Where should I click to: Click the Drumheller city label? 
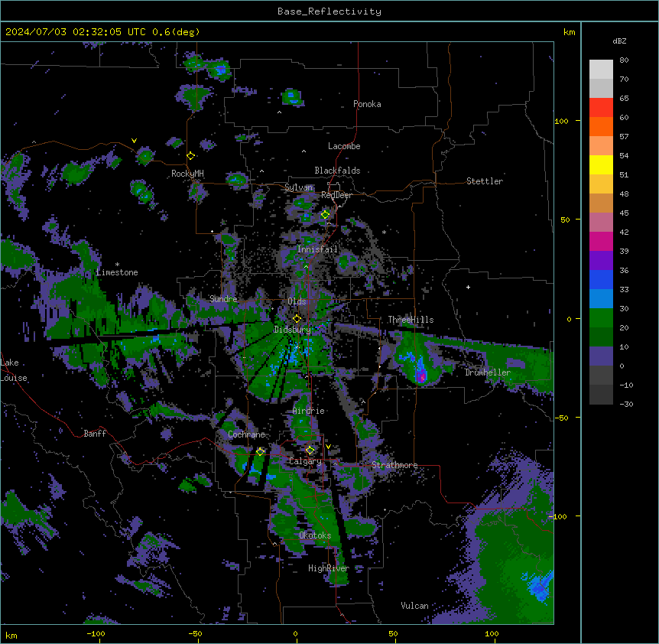pos(488,372)
